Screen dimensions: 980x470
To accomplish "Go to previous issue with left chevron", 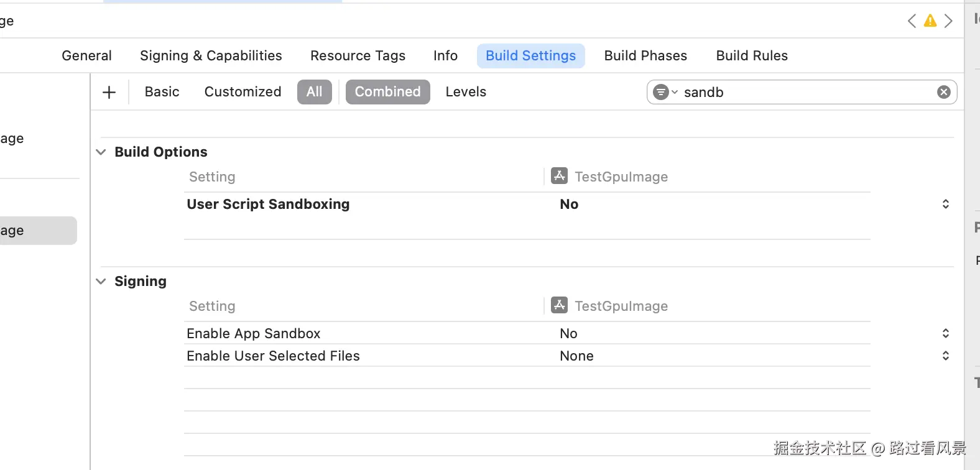I will 912,21.
